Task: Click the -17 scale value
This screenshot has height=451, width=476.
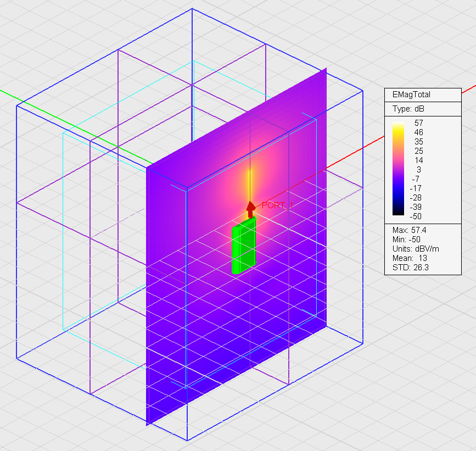Action: tap(416, 188)
